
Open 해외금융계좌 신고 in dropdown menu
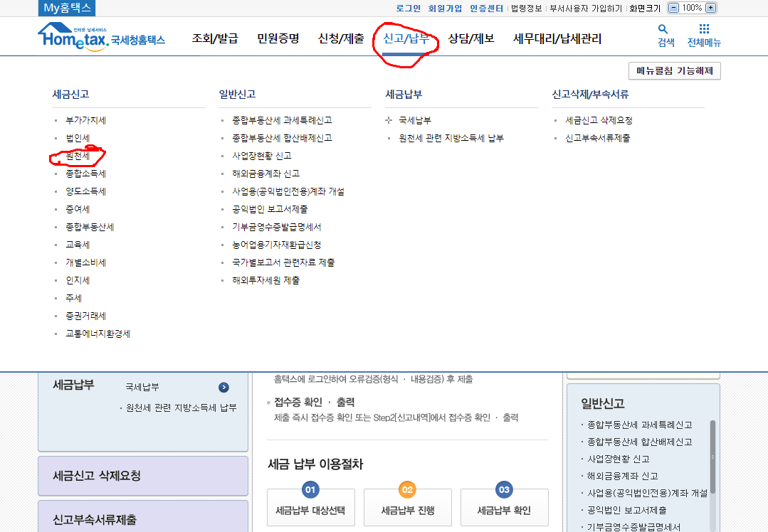tap(266, 174)
